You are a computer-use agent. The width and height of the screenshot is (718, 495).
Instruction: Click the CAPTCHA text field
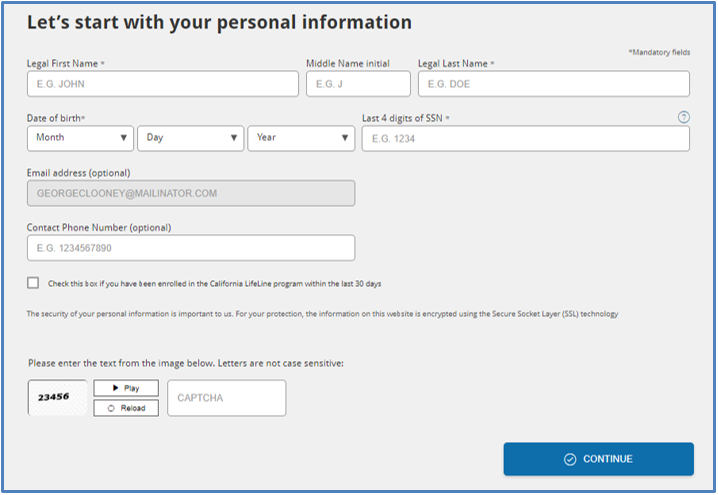[227, 397]
